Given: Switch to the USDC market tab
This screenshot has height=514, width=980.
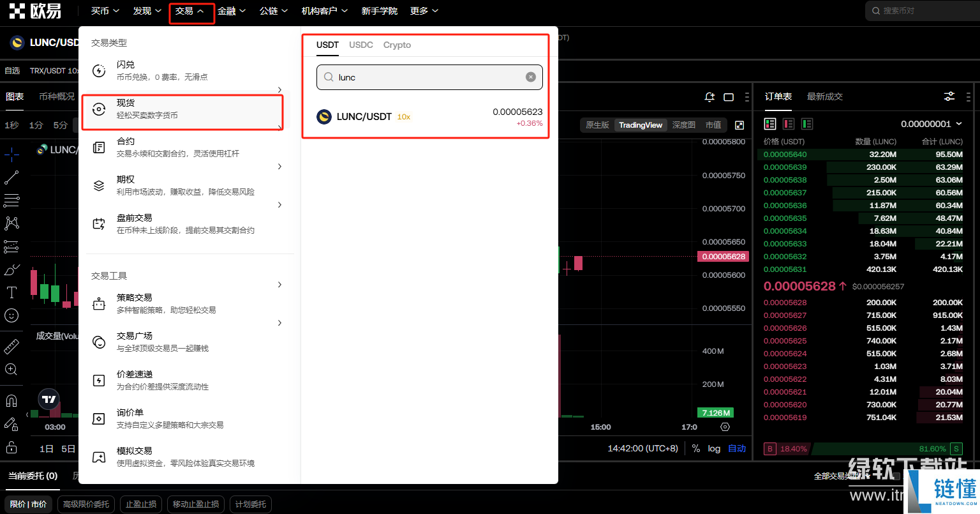Looking at the screenshot, I should 361,45.
